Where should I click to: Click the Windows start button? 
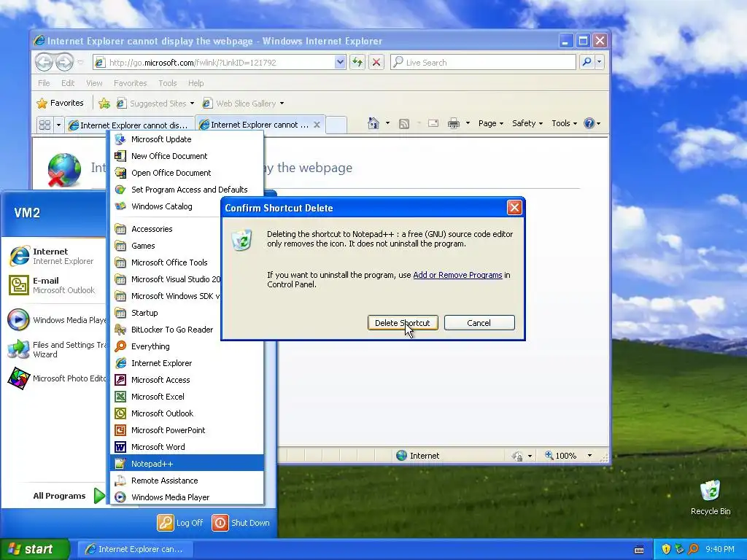pyautogui.click(x=34, y=549)
